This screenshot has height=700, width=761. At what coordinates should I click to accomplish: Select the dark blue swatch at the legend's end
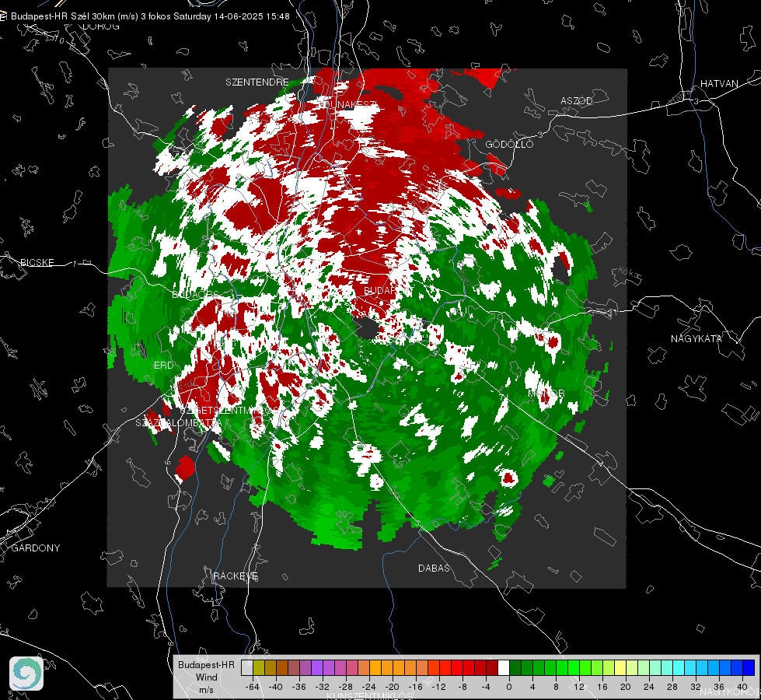click(x=749, y=668)
